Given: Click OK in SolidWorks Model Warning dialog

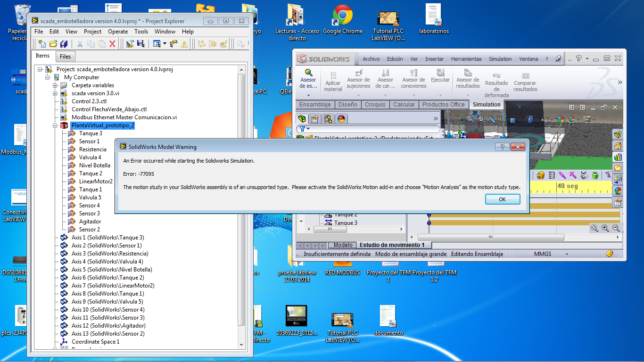Looking at the screenshot, I should coord(503,199).
